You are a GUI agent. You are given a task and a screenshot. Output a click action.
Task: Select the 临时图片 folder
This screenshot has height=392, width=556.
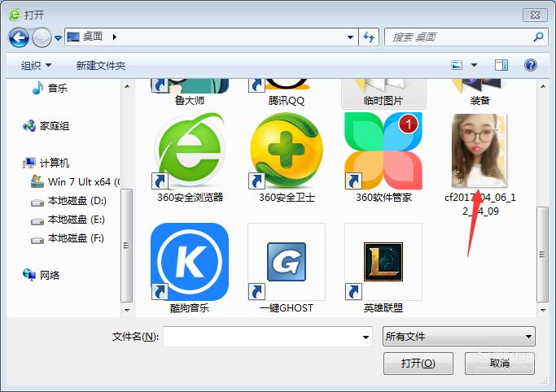point(383,94)
